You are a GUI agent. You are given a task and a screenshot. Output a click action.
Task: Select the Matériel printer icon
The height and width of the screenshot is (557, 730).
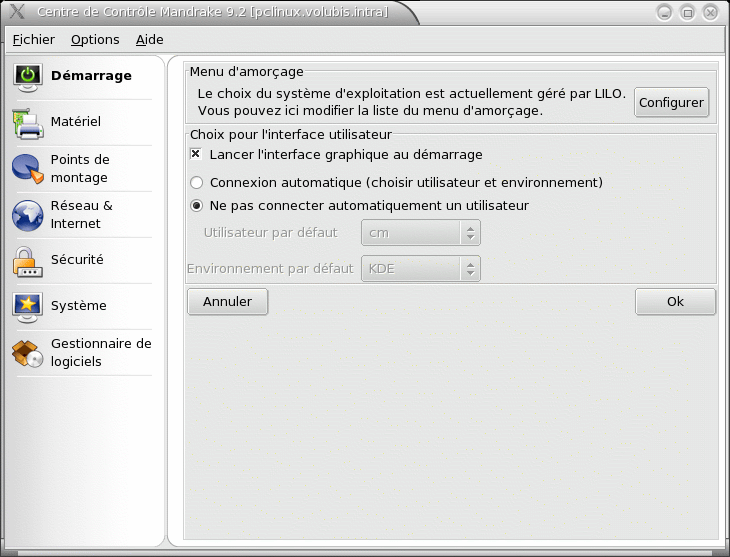[x=28, y=123]
